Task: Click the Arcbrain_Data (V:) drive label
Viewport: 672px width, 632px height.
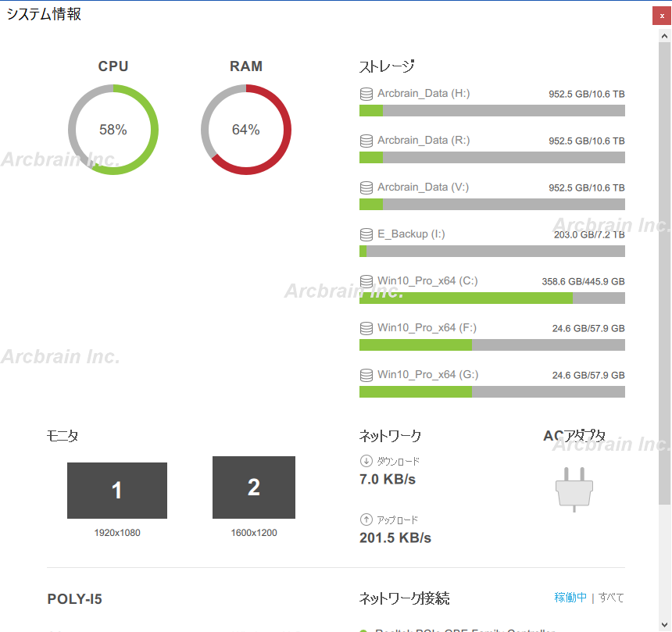Action: point(423,187)
